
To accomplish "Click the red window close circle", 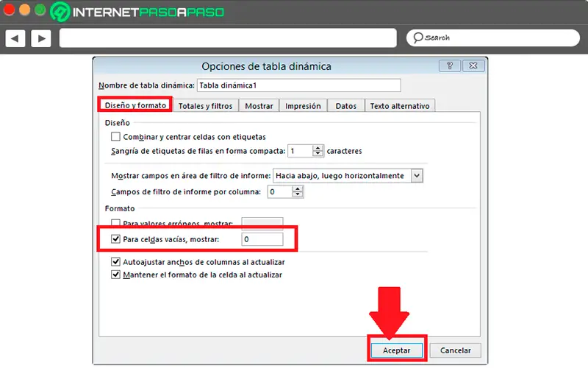I will pos(9,10).
